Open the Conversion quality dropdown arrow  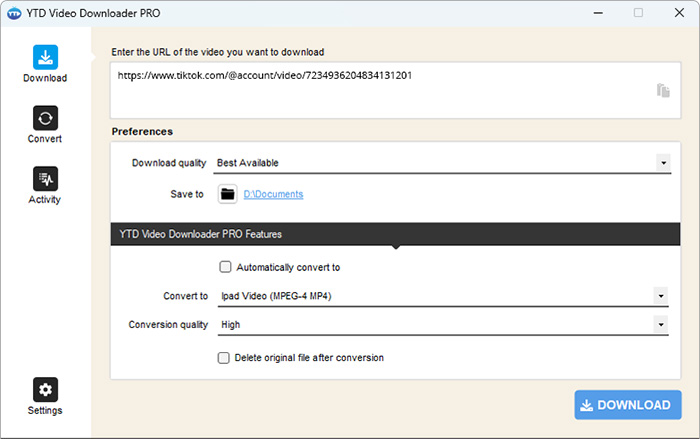(x=661, y=324)
